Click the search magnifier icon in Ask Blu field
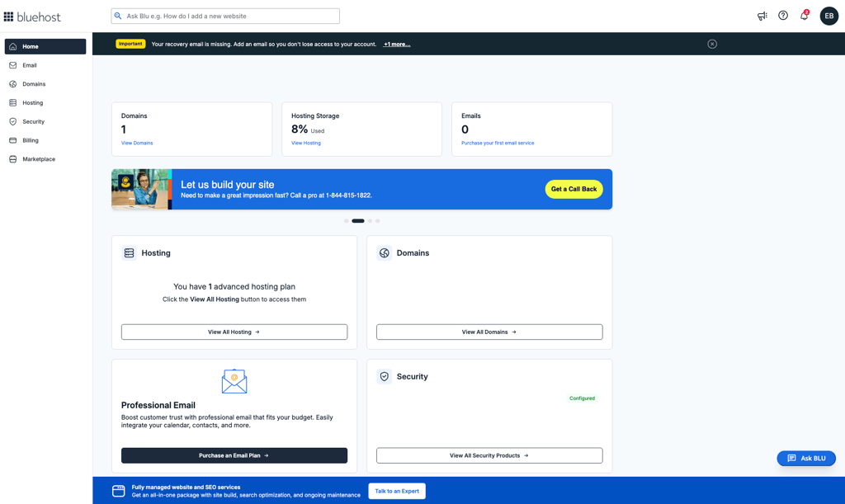Image resolution: width=845 pixels, height=504 pixels. [x=118, y=16]
